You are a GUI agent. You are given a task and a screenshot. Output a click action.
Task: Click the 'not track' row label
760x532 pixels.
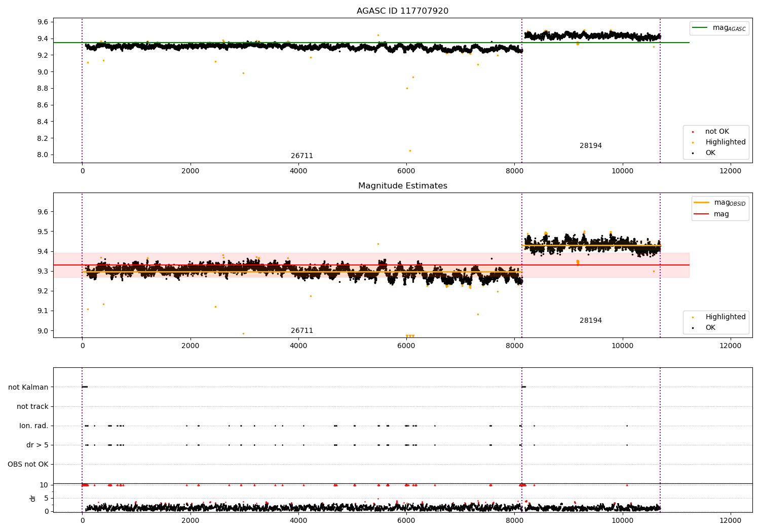pos(32,407)
